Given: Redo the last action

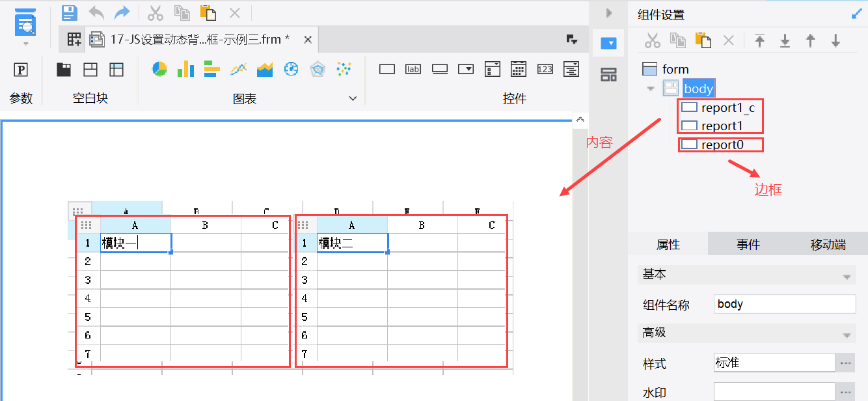Looking at the screenshot, I should [x=122, y=12].
